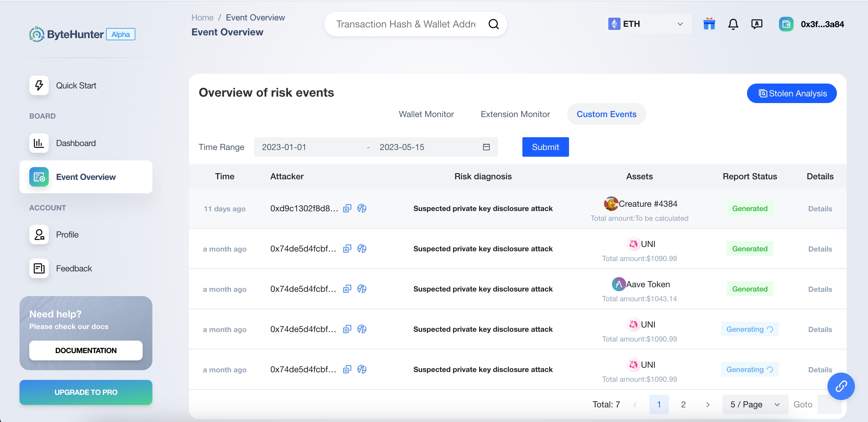Viewport: 868px width, 422px height.
Task: Click the Goto page input box
Action: [x=829, y=405]
